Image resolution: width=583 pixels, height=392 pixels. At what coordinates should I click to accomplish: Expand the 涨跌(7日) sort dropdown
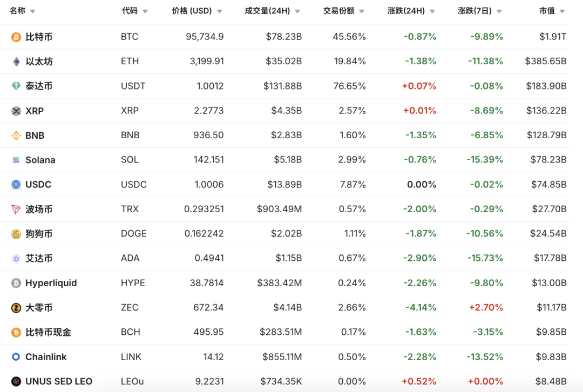coord(499,10)
